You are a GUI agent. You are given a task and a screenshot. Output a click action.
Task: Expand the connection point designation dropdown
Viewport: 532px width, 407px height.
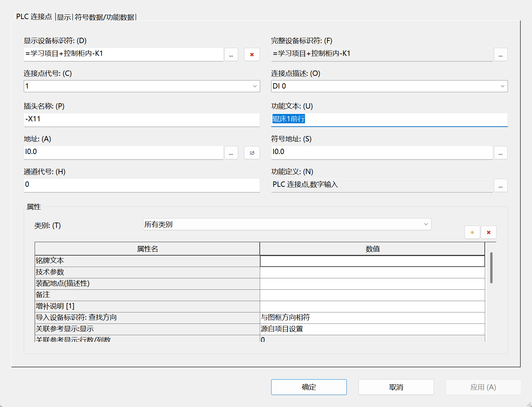[x=255, y=86]
